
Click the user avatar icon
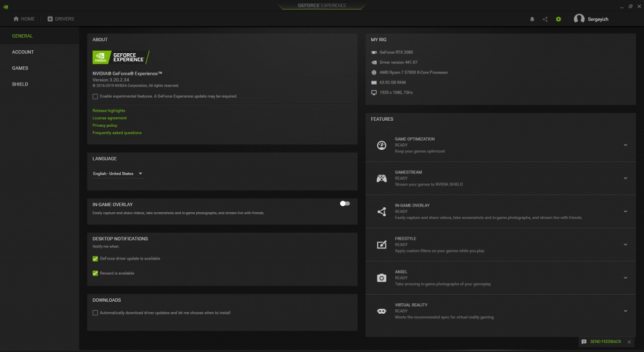tap(579, 19)
